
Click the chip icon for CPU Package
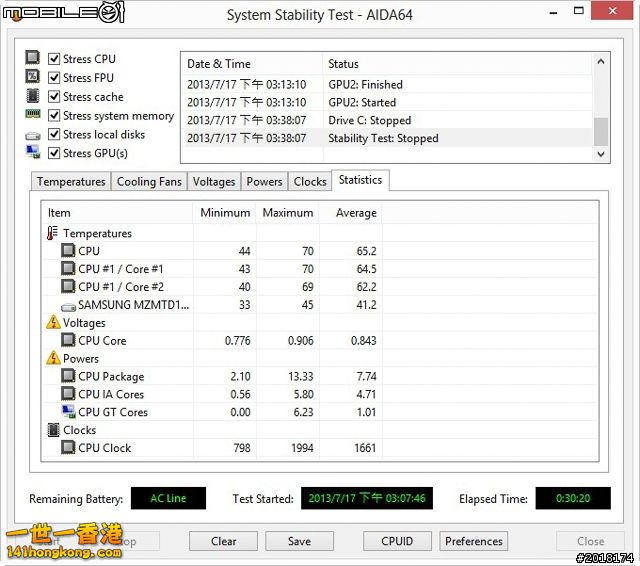(68, 376)
